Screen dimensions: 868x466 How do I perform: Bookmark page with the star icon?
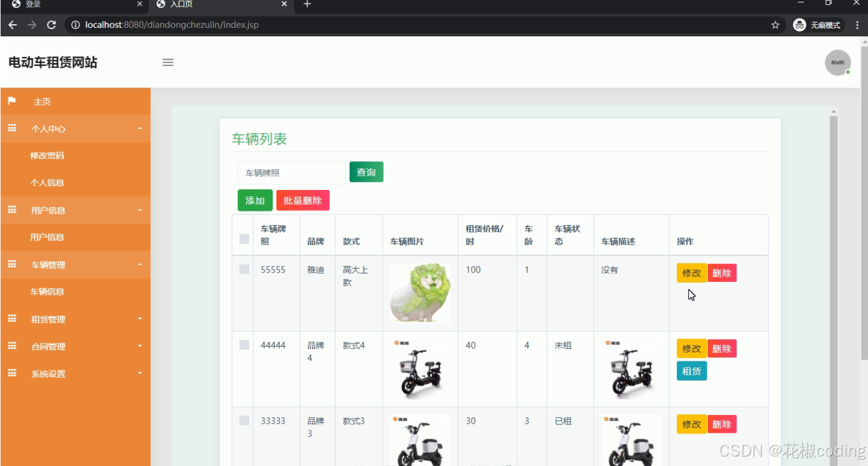775,25
